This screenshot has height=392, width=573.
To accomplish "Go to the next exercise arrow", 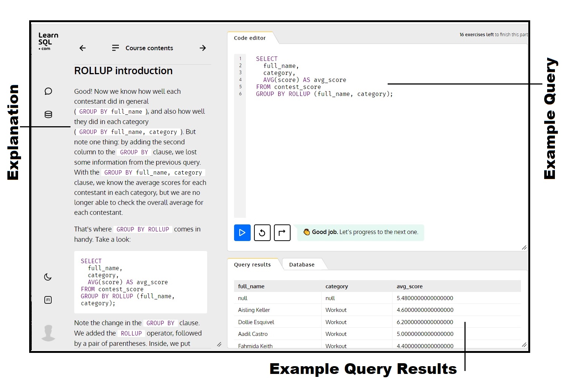I will coord(203,48).
